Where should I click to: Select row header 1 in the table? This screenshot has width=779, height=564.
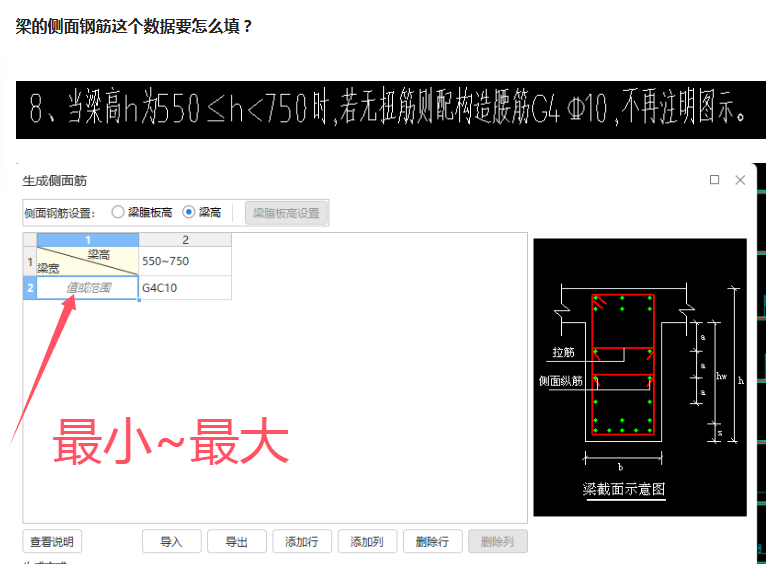click(30, 261)
